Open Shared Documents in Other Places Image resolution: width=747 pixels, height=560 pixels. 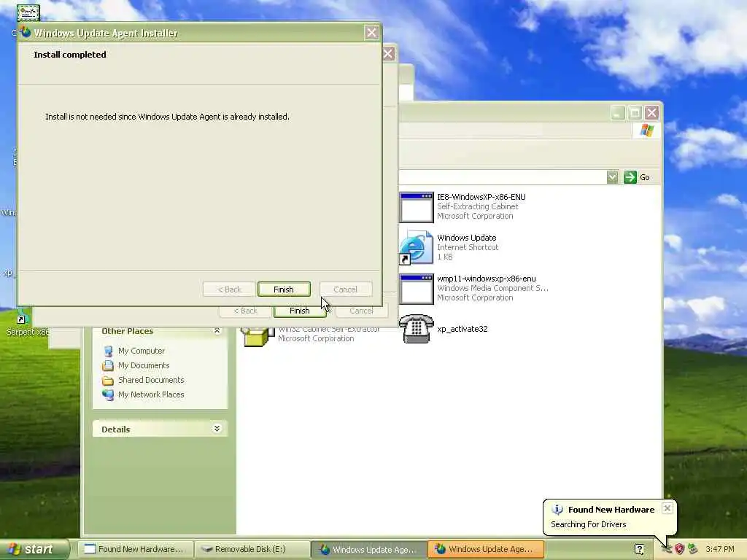click(x=151, y=380)
